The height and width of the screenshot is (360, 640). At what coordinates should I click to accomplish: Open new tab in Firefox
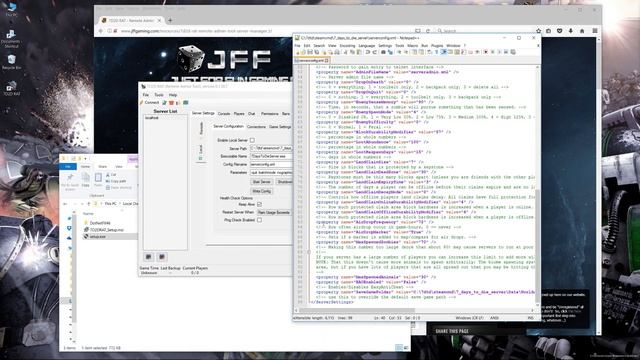[170, 20]
